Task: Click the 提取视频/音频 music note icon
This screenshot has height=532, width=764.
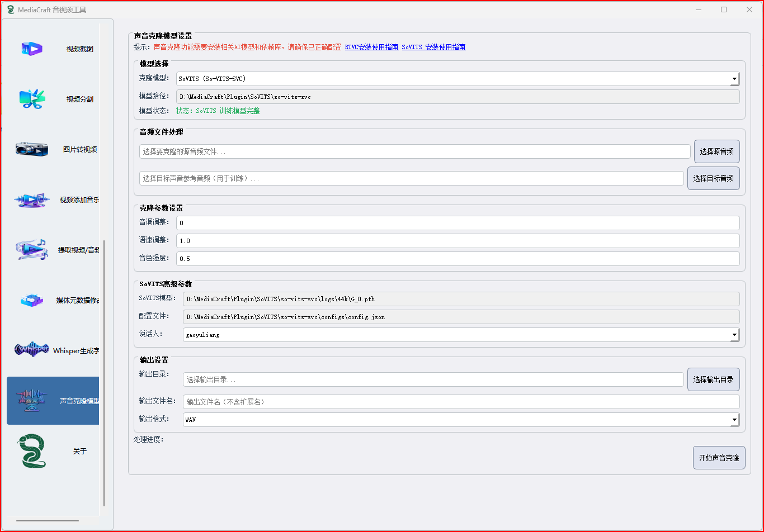Action: 32,250
